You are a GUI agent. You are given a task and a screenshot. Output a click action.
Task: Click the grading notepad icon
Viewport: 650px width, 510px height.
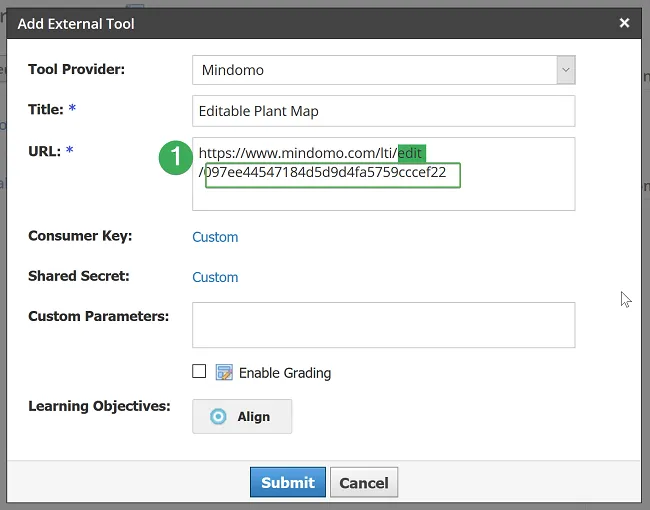tap(224, 373)
